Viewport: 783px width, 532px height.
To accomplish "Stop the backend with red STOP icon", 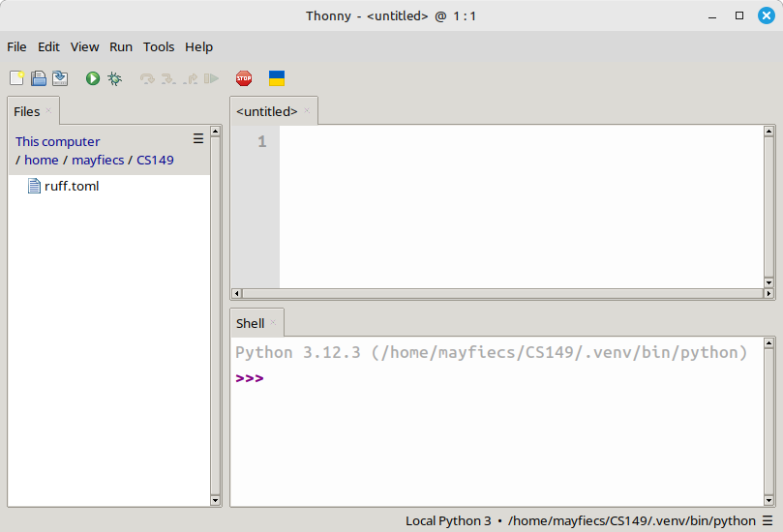I will (244, 78).
